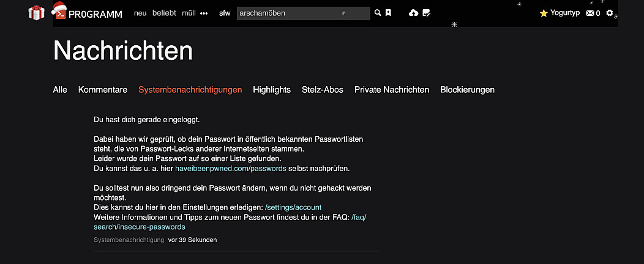Click the bookmark search icon
Image resolution: width=644 pixels, height=264 pixels.
pos(388,13)
